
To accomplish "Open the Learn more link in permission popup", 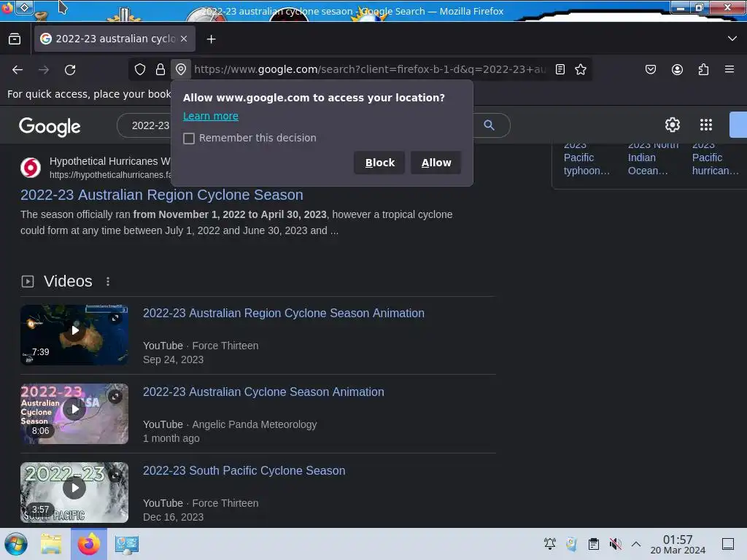I will [x=211, y=116].
